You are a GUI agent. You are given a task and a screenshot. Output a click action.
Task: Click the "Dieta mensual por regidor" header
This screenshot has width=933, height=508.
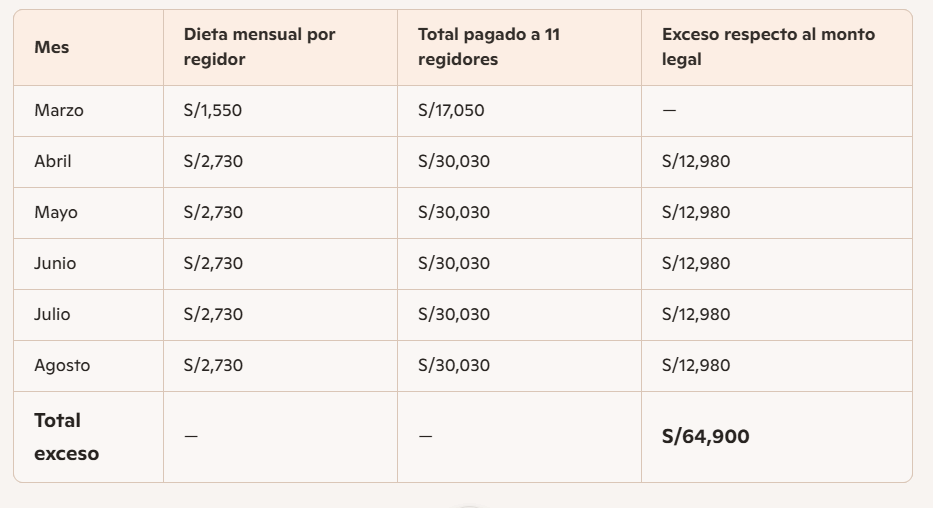coord(259,47)
